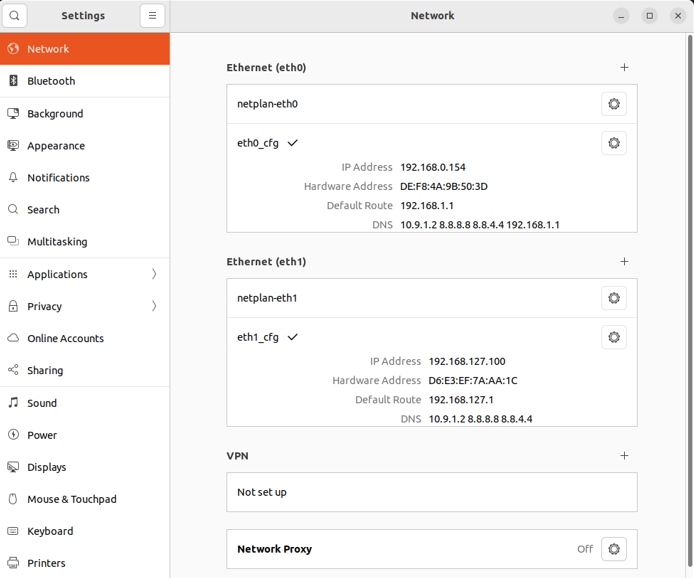Image resolution: width=694 pixels, height=578 pixels.
Task: Click the Displays icon in sidebar
Action: pyautogui.click(x=13, y=467)
